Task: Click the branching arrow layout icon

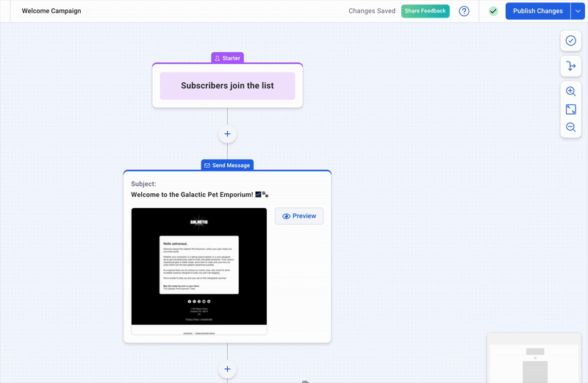Action: (570, 66)
